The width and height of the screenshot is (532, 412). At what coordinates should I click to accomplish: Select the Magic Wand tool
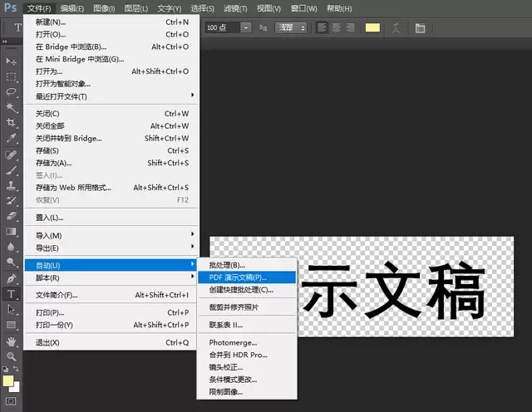[12, 108]
